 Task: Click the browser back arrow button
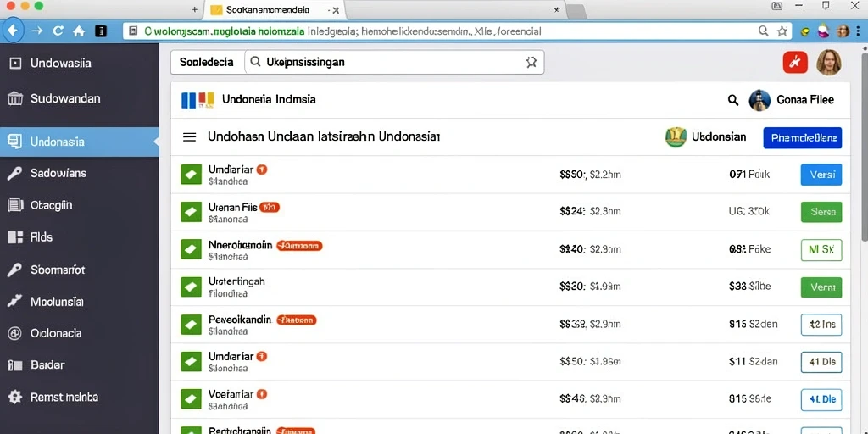14,31
